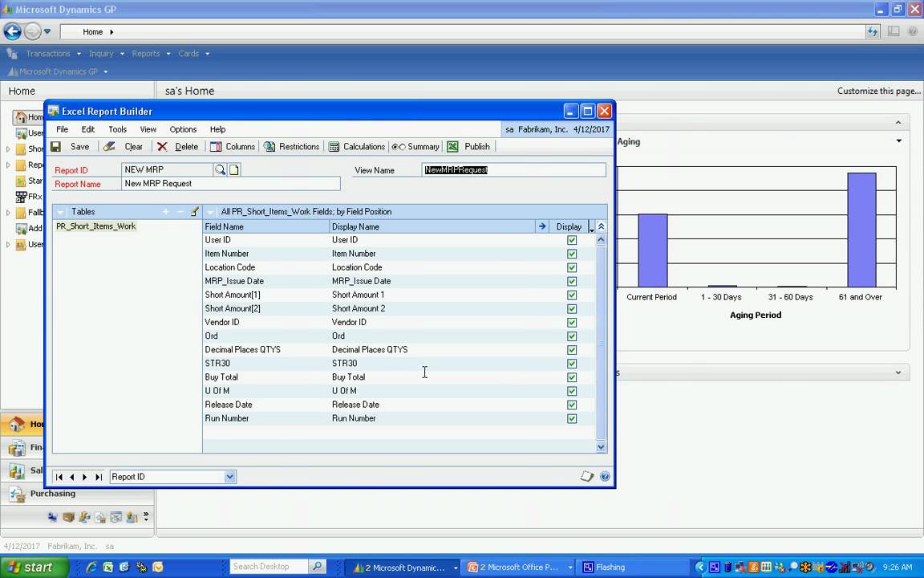Toggle Display checkbox for Run Number
Image resolution: width=924 pixels, height=578 pixels.
pos(572,419)
